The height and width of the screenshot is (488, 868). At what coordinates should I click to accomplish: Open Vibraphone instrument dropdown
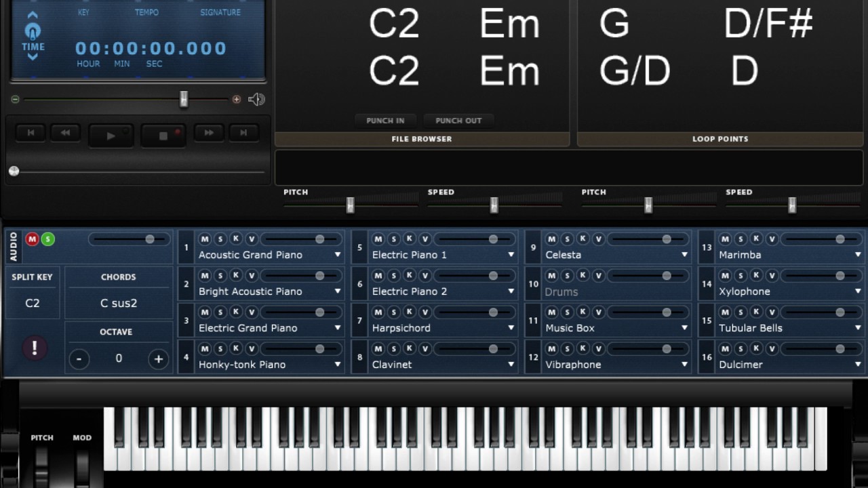[x=685, y=365]
